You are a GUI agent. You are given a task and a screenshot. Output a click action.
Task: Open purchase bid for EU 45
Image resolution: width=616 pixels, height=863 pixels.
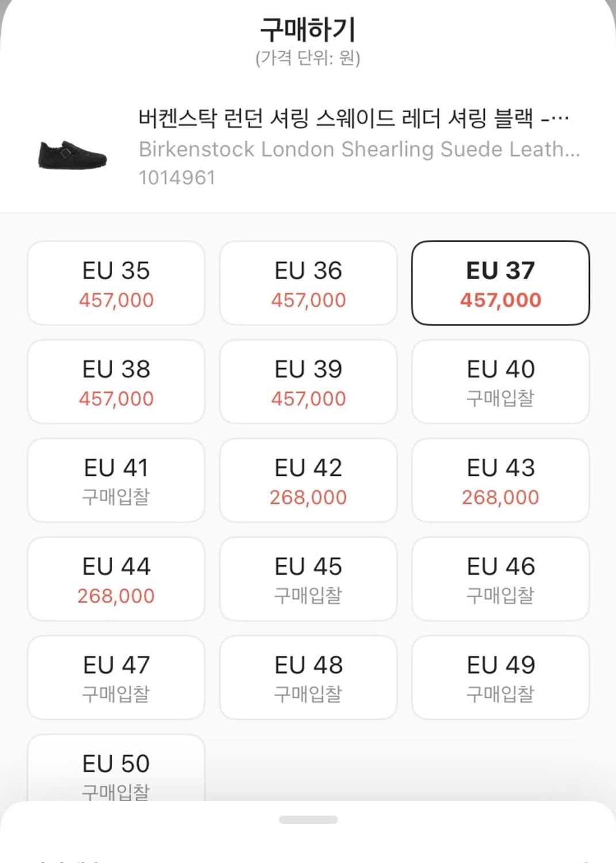[308, 579]
